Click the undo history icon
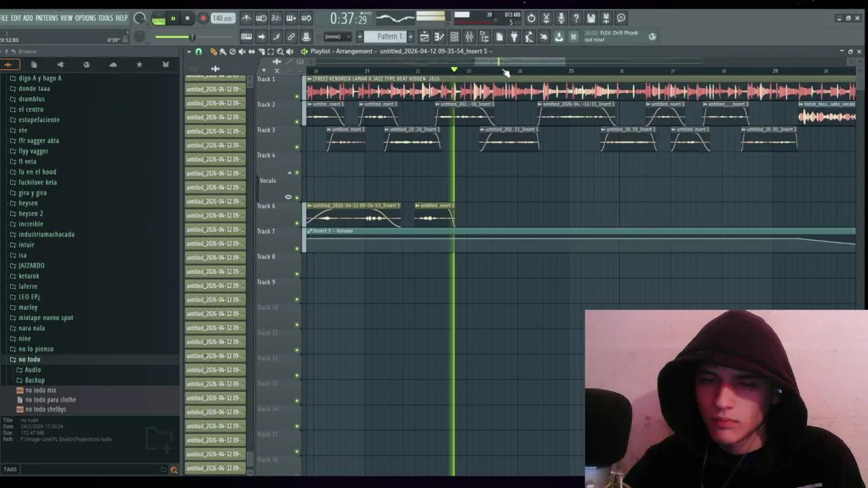868x488 pixels. click(531, 18)
